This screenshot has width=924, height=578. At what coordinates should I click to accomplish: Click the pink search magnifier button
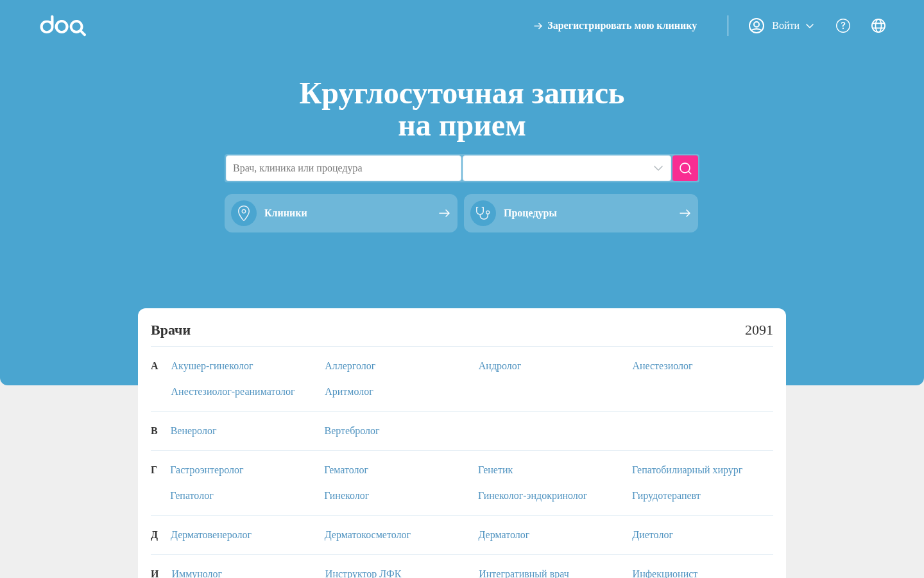(x=685, y=168)
